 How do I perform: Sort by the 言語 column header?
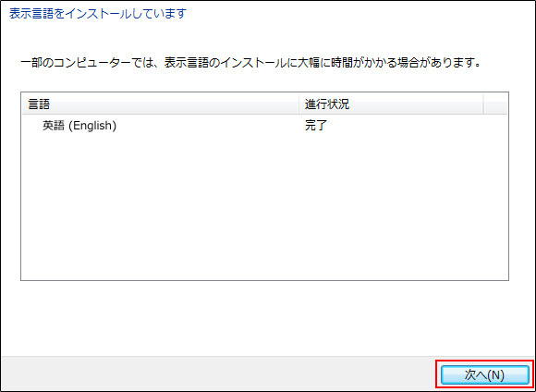160,104
